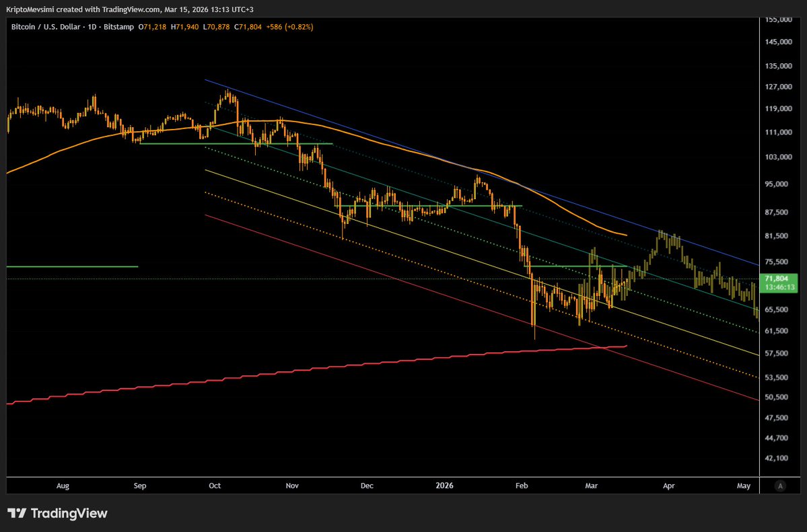Image resolution: width=807 pixels, height=532 pixels.
Task: Click the 111,000 price axis label
Action: (x=778, y=132)
